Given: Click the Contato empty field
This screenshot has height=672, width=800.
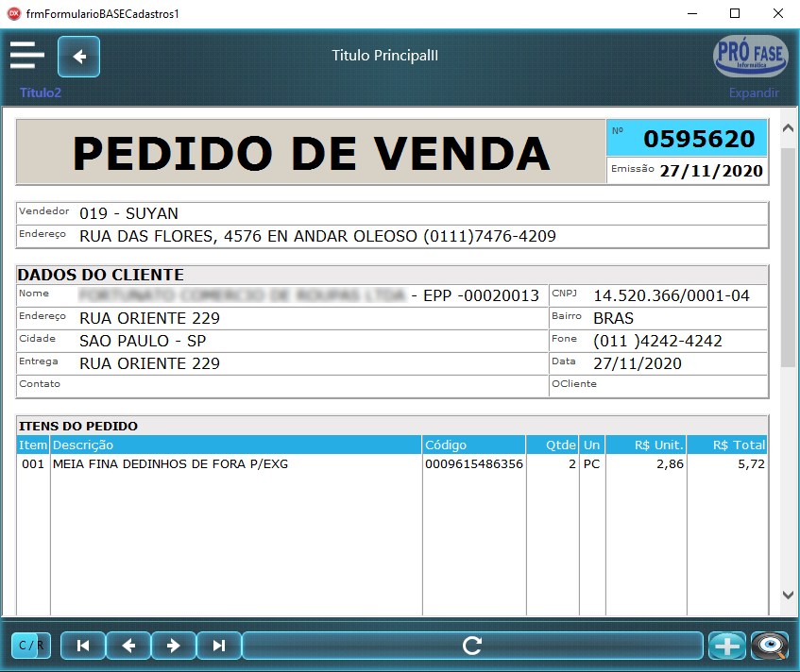Looking at the screenshot, I should point(283,384).
